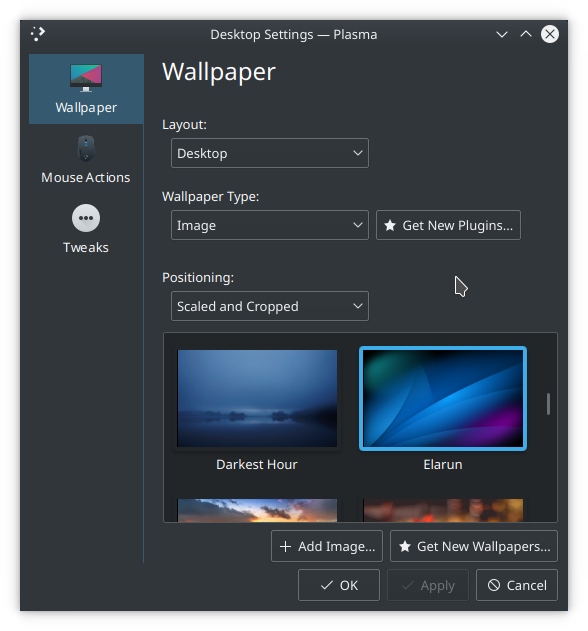Select the Wallpaper monitor icon in sidebar
Viewport: 588px width, 631px height.
click(86, 78)
